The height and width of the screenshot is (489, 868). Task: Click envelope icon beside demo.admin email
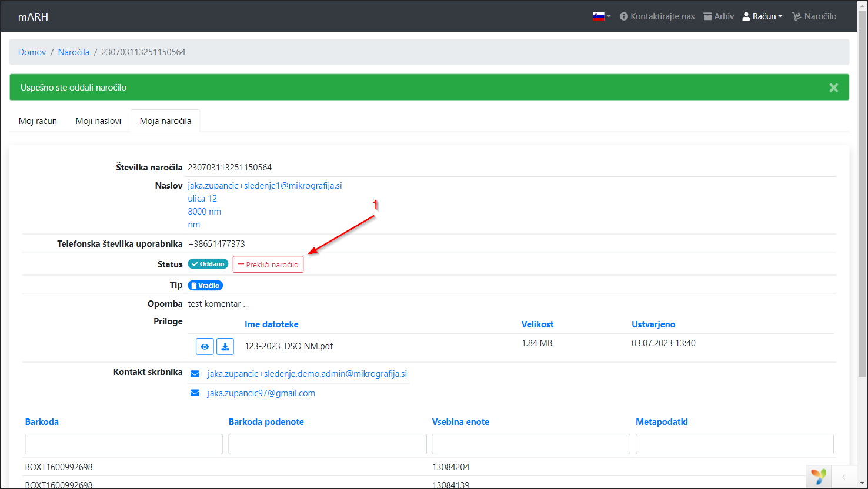[195, 374]
